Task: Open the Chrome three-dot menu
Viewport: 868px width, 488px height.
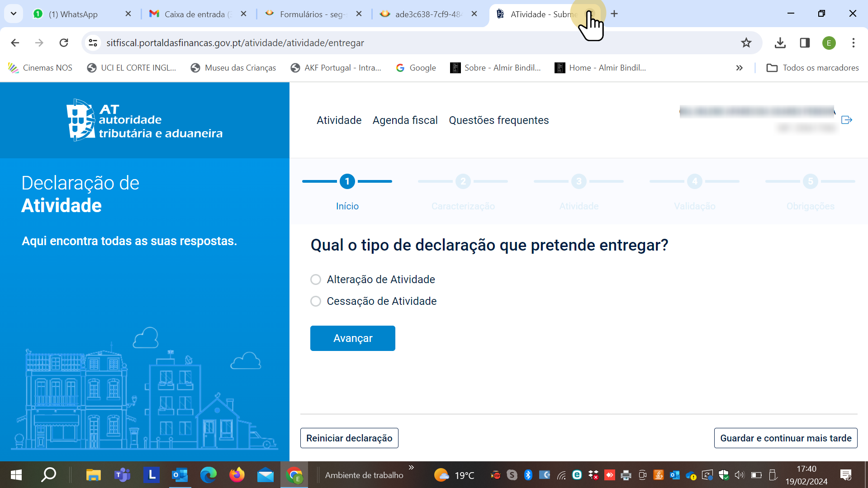Action: tap(853, 43)
